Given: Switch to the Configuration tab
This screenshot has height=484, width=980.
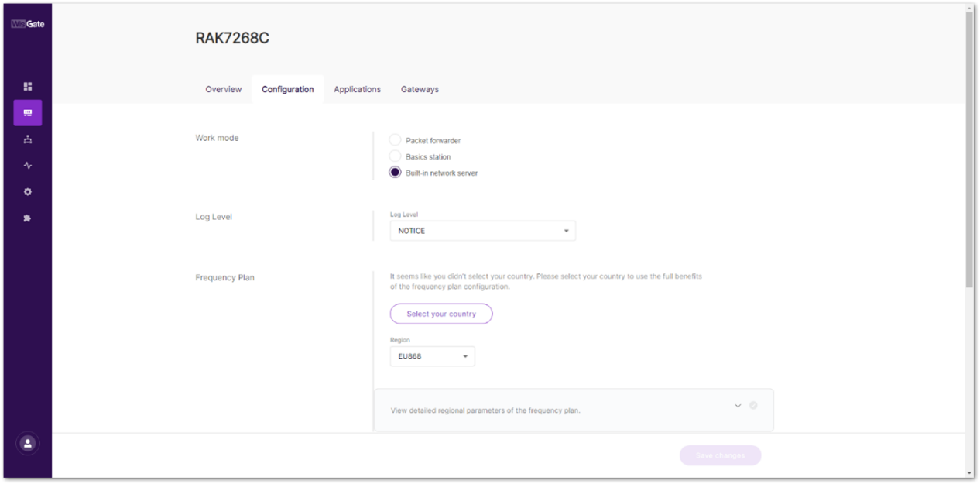Looking at the screenshot, I should coord(288,89).
